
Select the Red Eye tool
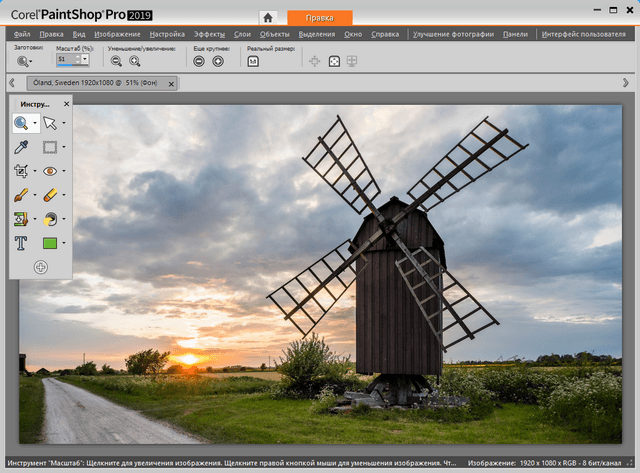[50, 171]
